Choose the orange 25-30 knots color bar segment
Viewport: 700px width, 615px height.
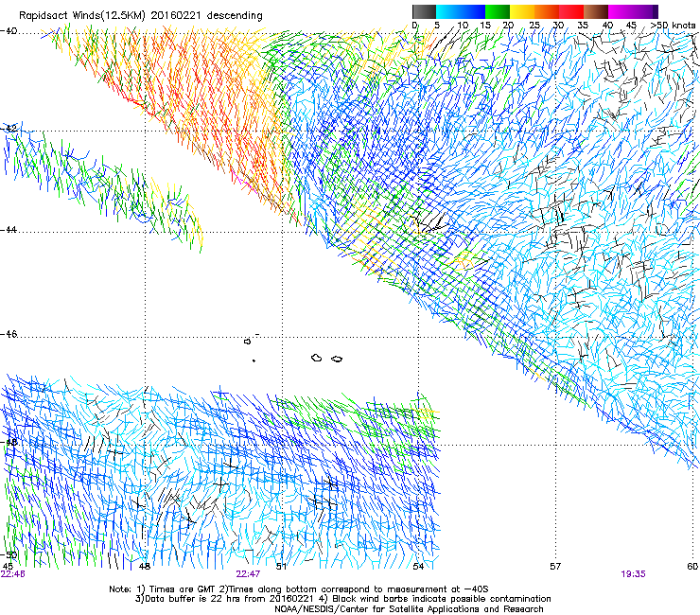pos(547,11)
